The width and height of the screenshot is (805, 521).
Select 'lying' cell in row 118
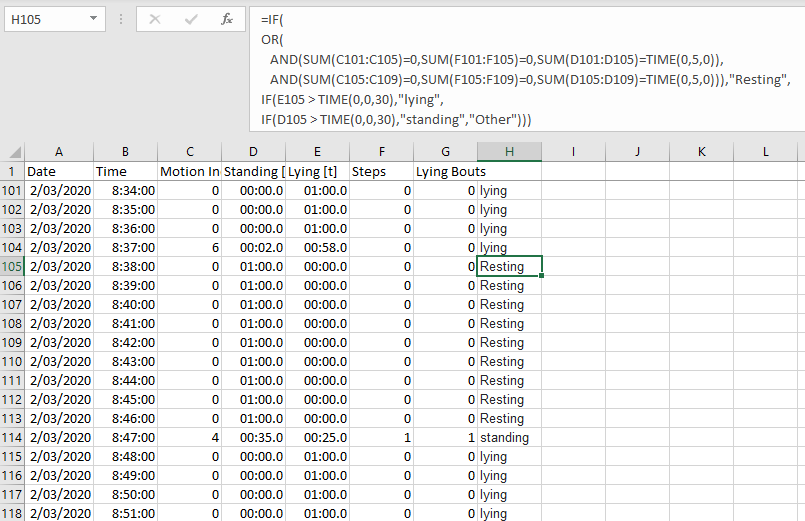(509, 513)
